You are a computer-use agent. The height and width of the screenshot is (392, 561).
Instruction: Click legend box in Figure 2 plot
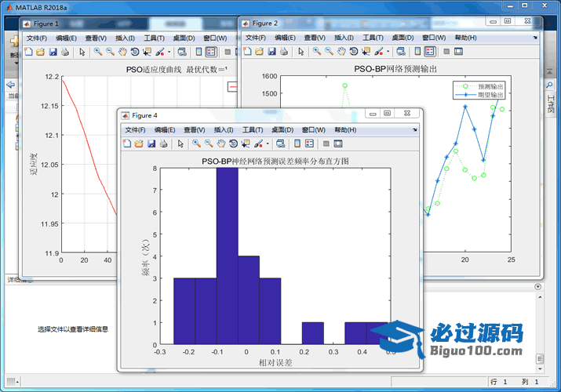[x=479, y=90]
